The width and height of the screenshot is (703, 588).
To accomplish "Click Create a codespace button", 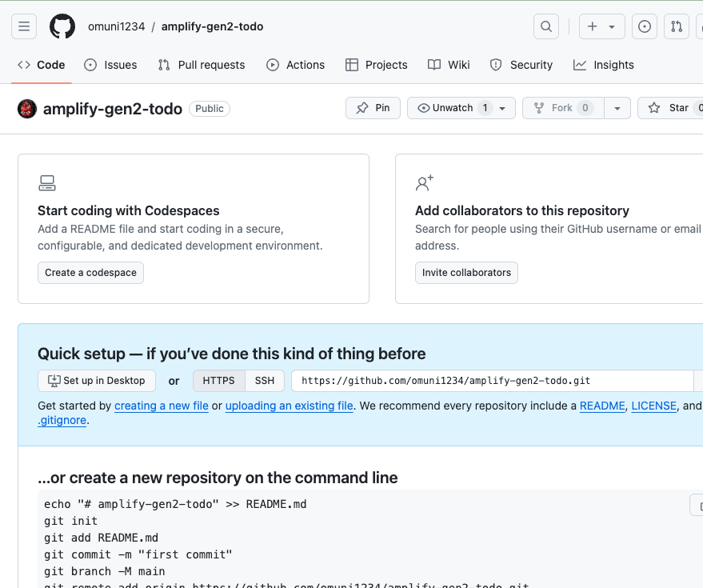I will [x=90, y=273].
